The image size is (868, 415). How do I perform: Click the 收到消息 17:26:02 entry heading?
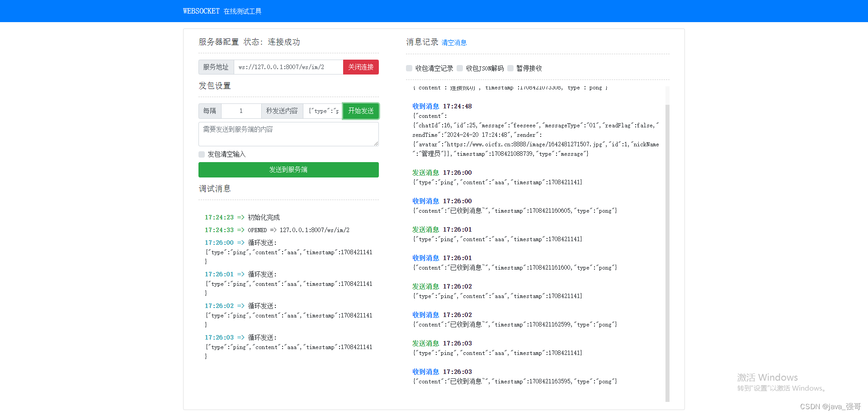(x=442, y=315)
